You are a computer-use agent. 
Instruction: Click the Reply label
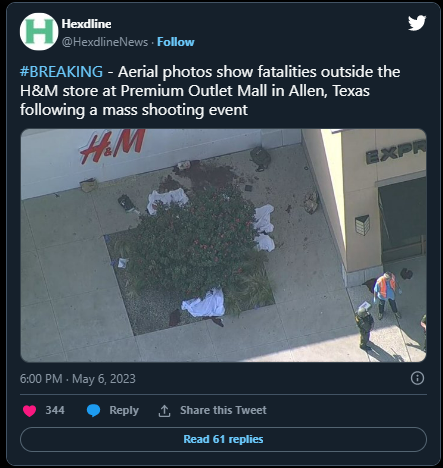[124, 411]
